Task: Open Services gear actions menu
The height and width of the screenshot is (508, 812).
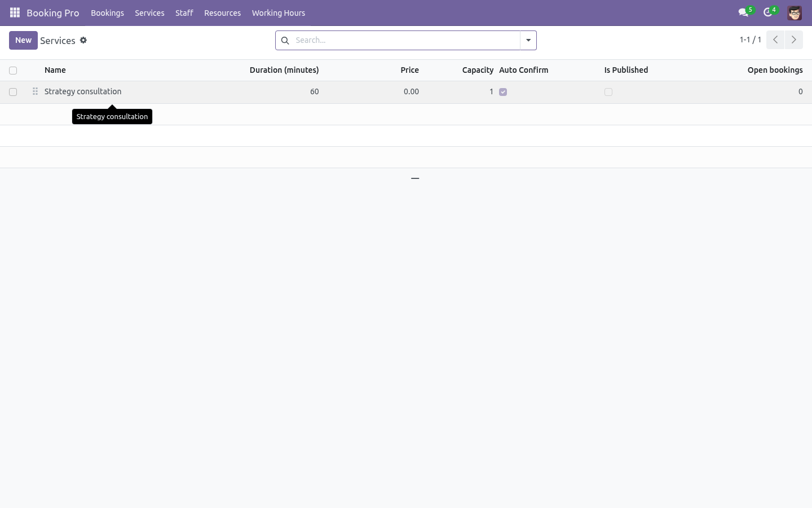Action: (x=83, y=40)
